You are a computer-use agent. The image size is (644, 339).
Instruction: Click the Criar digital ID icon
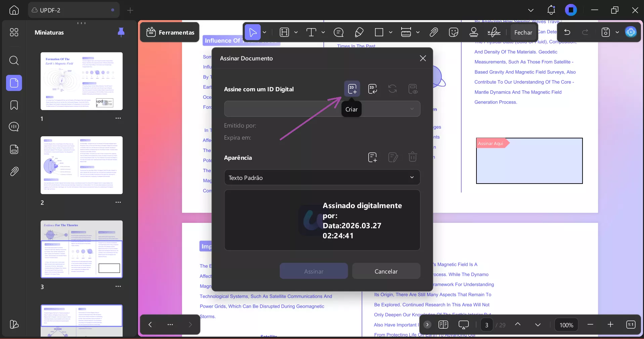[x=352, y=89]
